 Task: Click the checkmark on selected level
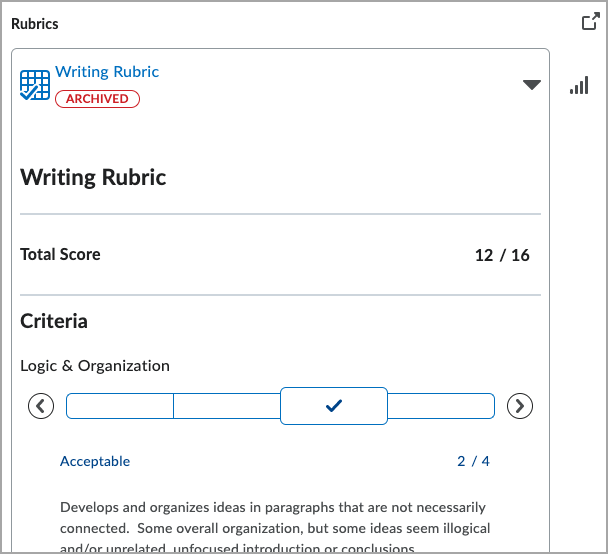coord(334,406)
